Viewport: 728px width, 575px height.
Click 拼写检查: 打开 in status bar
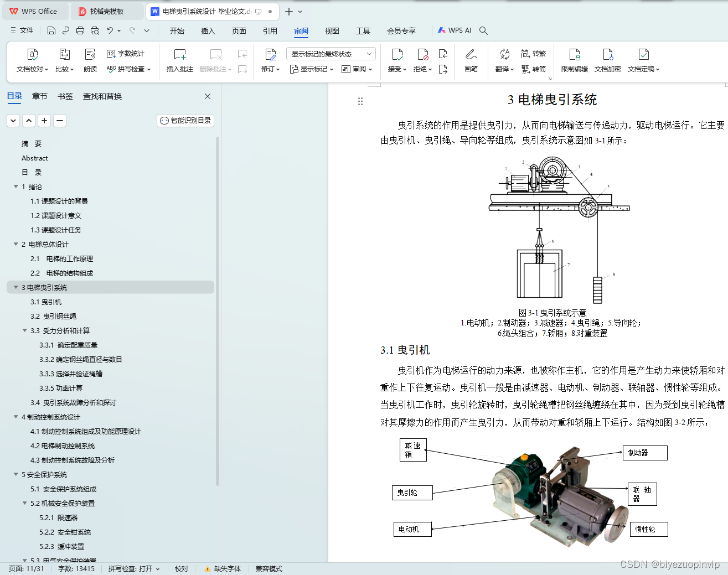coord(133,569)
